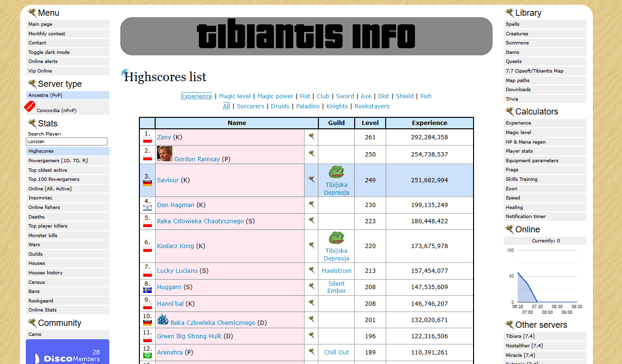Open the Maelstrom guild link
Screen dimensions: 622x364
[337, 270]
